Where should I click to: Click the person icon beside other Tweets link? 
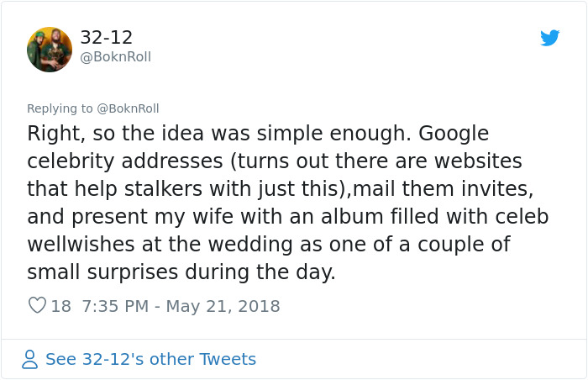[x=30, y=360]
